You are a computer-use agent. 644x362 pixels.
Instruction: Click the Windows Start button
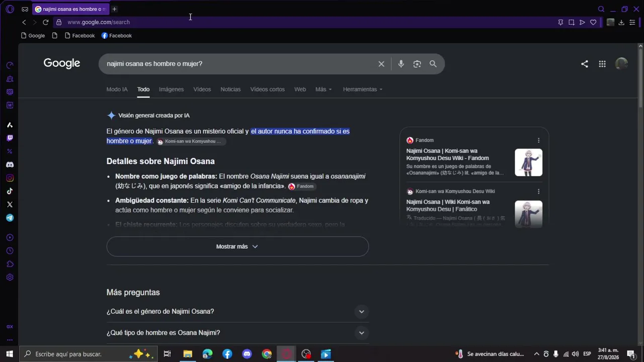(x=10, y=354)
